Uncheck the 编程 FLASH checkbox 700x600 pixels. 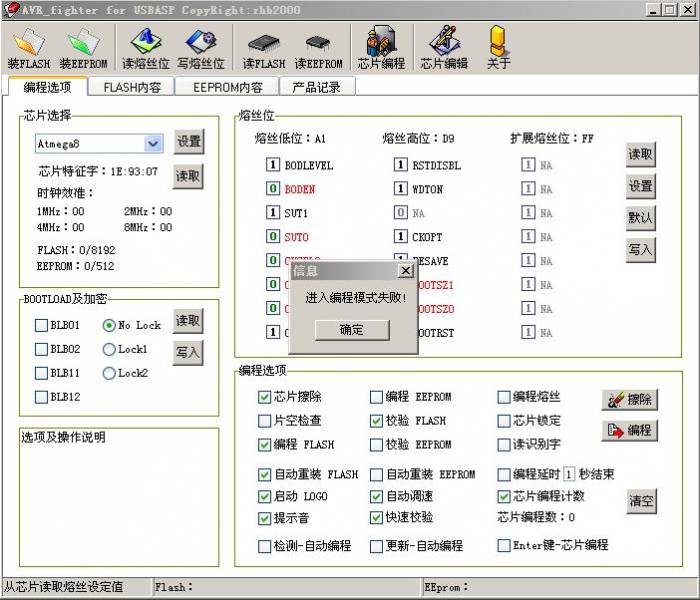264,445
